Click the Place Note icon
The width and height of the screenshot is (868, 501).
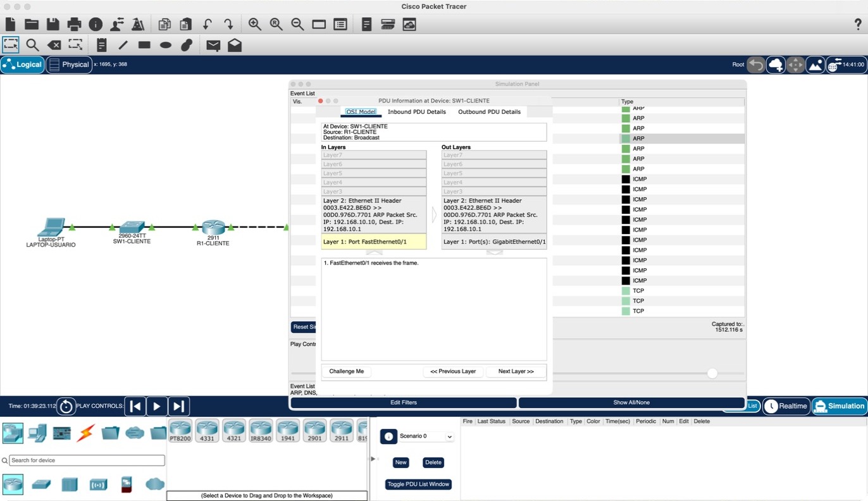pyautogui.click(x=101, y=45)
